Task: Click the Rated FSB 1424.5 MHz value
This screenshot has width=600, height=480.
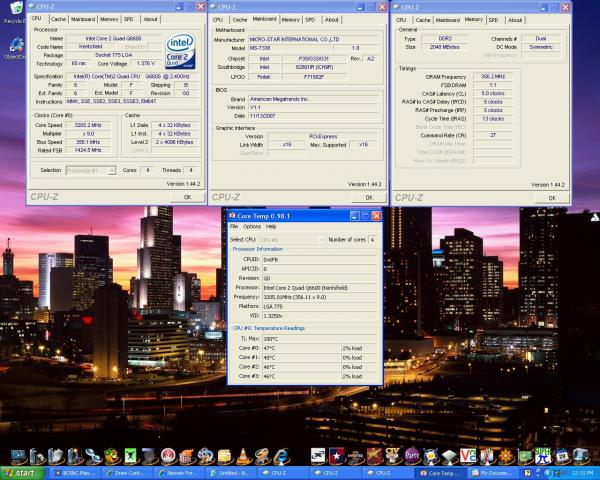Action: coord(88,150)
